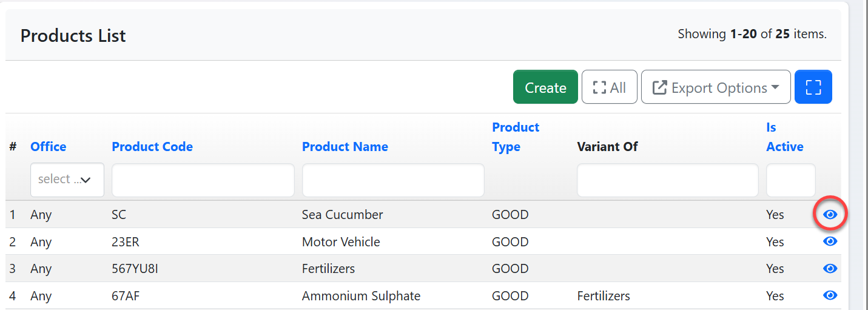Click the All toggle button
This screenshot has width=868, height=310.
point(609,87)
